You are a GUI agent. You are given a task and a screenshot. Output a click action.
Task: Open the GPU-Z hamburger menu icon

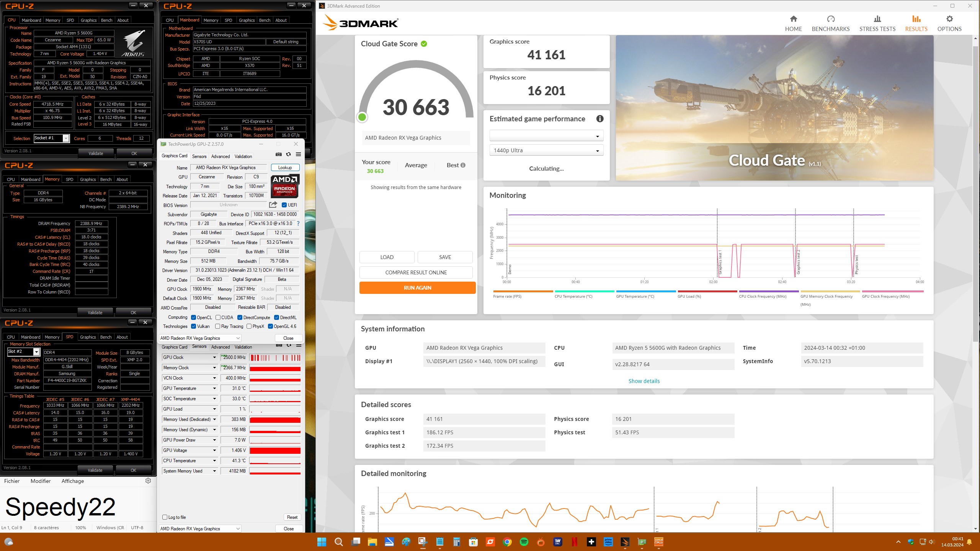click(x=299, y=154)
